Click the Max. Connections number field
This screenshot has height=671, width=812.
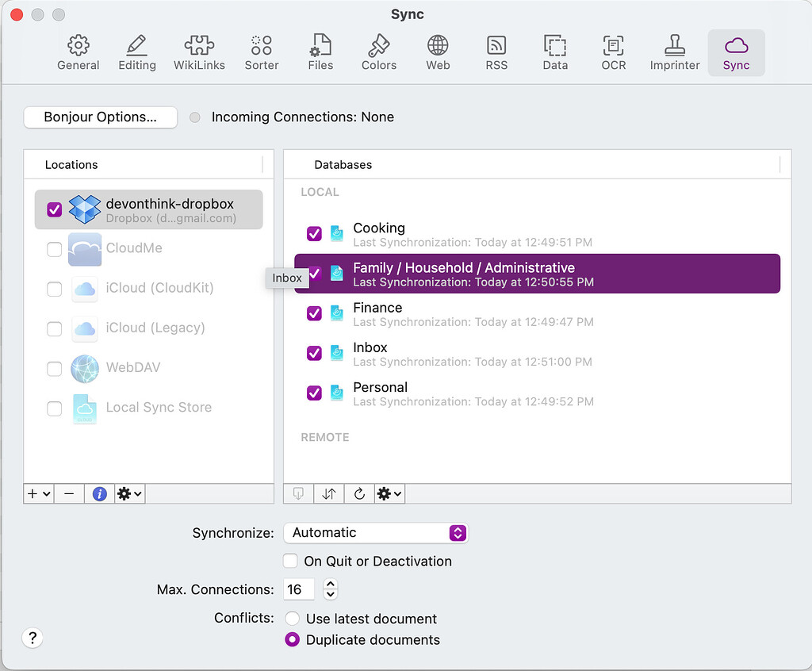299,589
